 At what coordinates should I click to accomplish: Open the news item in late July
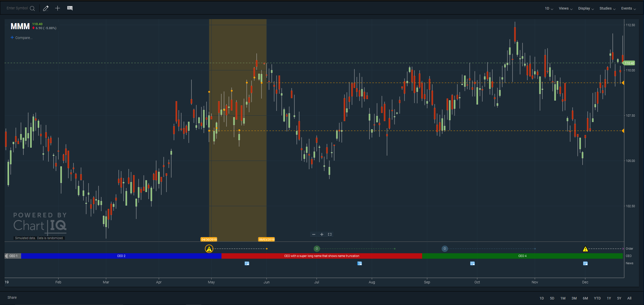[x=360, y=263]
